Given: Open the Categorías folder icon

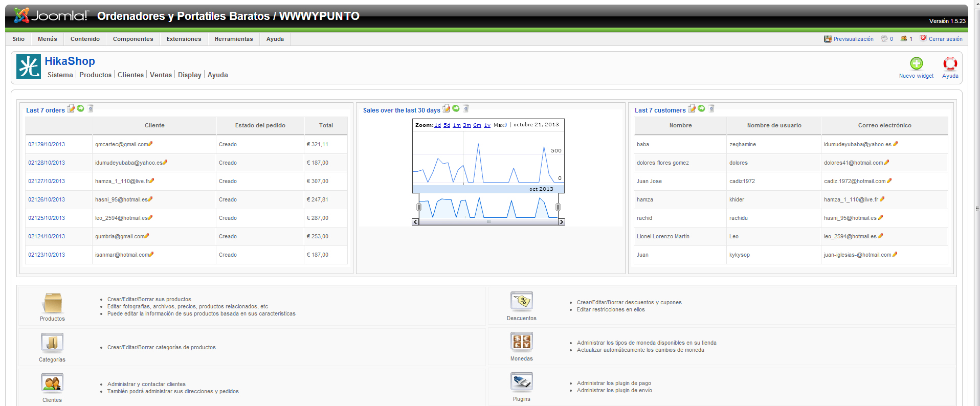Looking at the screenshot, I should [x=52, y=343].
